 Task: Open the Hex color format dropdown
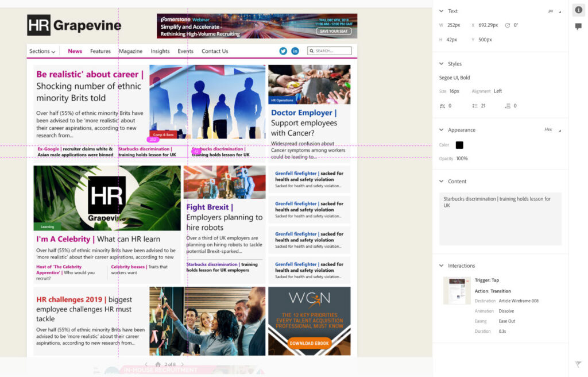click(x=553, y=129)
